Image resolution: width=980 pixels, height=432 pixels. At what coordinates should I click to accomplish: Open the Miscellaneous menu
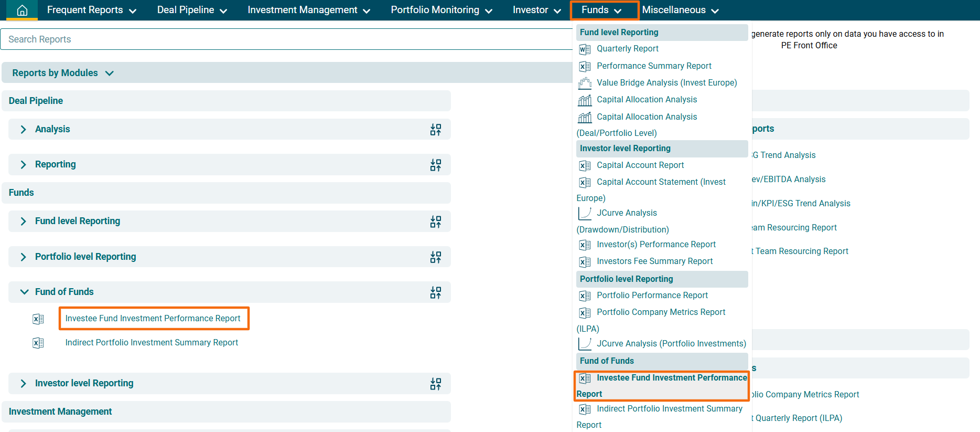pyautogui.click(x=680, y=10)
